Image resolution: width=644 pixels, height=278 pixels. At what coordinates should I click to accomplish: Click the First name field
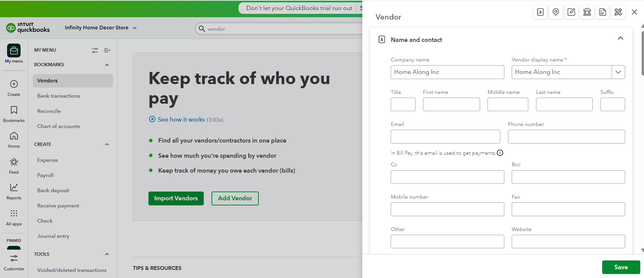click(x=451, y=104)
